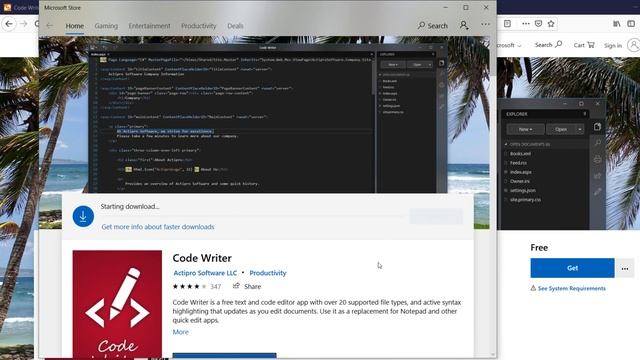
Task: Open the Entertainment tab in Store
Action: pyautogui.click(x=149, y=26)
